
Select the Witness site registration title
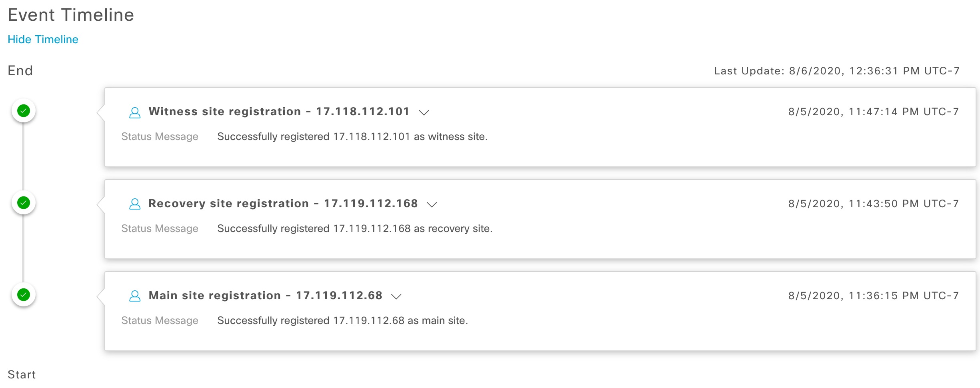tap(279, 112)
